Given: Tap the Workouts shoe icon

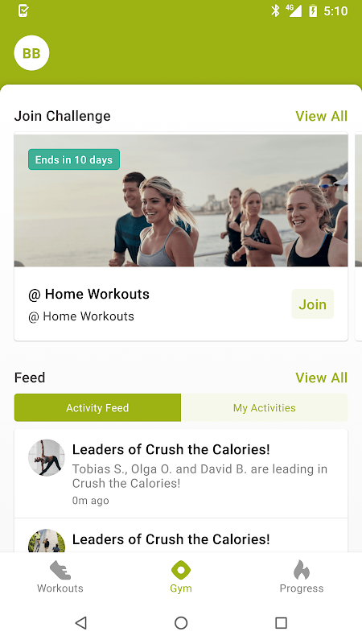Looking at the screenshot, I should (60, 571).
